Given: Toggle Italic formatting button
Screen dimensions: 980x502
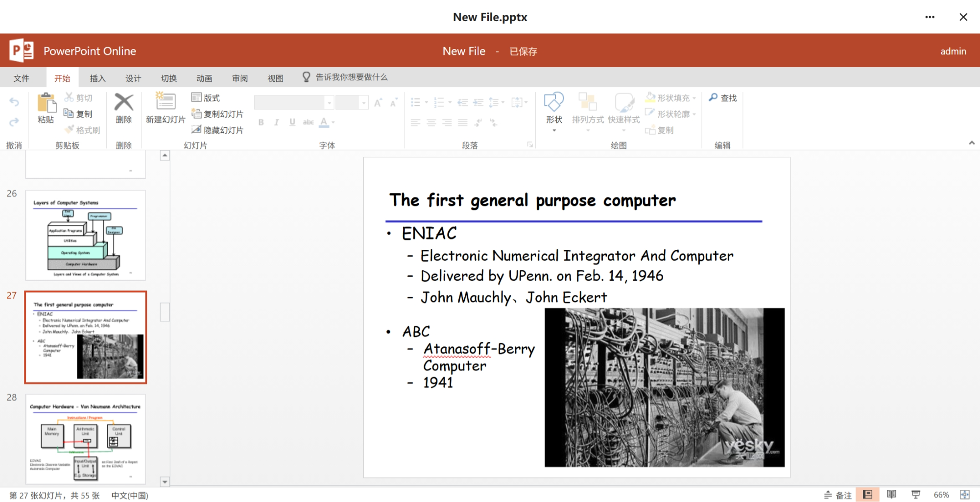Looking at the screenshot, I should 277,122.
